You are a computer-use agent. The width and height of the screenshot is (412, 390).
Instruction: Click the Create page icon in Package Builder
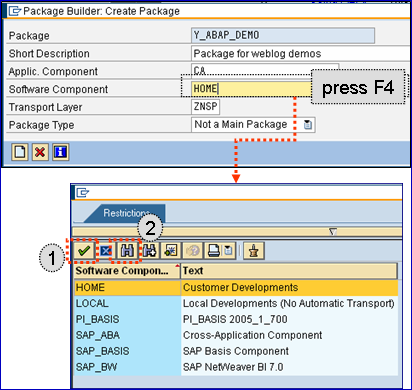point(20,152)
